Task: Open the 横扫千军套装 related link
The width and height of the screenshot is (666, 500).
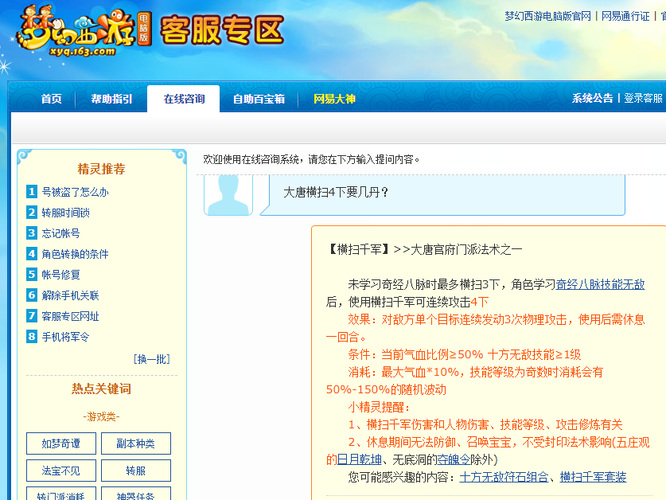Action: click(593, 477)
